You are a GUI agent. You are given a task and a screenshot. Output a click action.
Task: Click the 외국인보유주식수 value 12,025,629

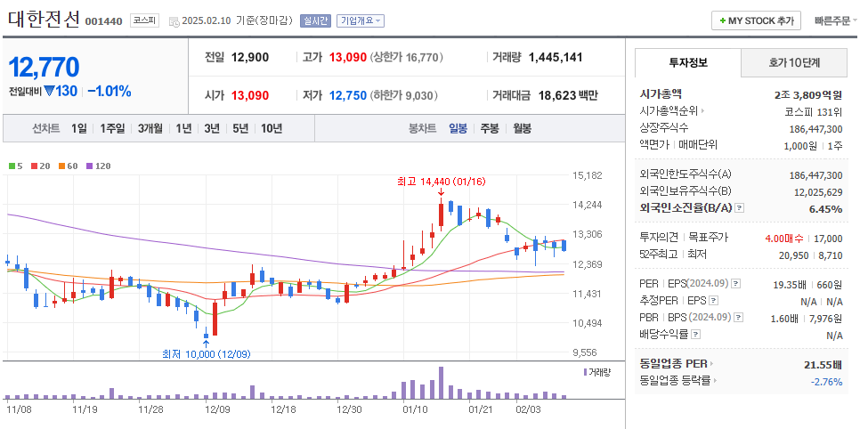pos(819,192)
